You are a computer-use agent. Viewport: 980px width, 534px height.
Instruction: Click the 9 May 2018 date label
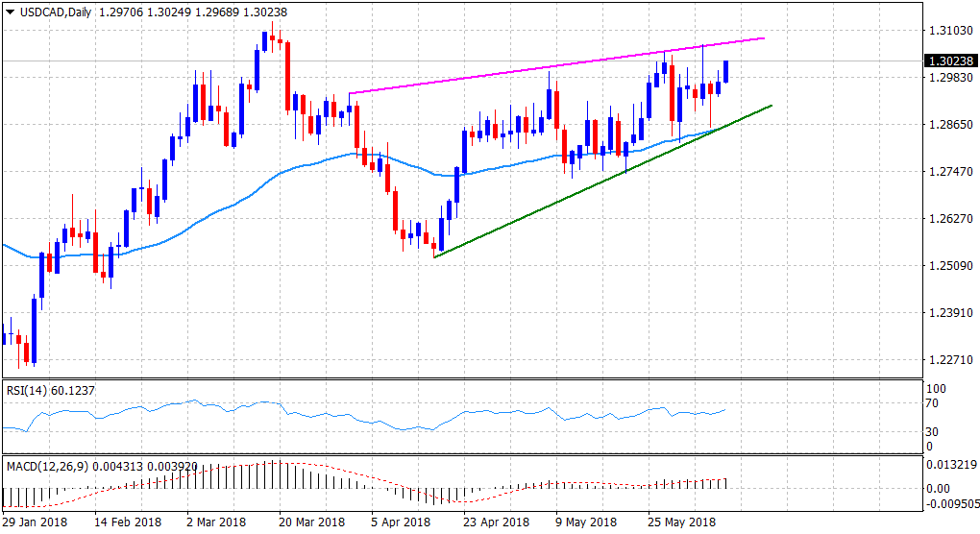pos(585,522)
